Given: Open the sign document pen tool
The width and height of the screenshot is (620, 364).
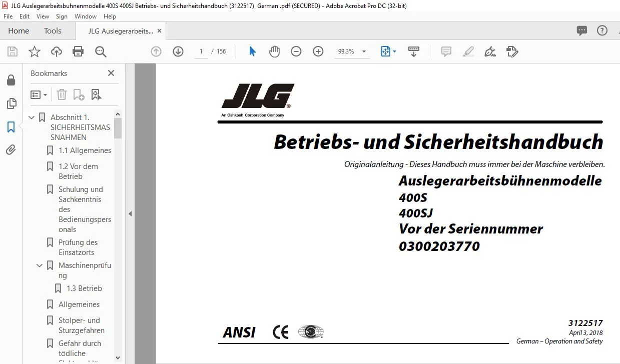Looking at the screenshot, I should pos(490,51).
